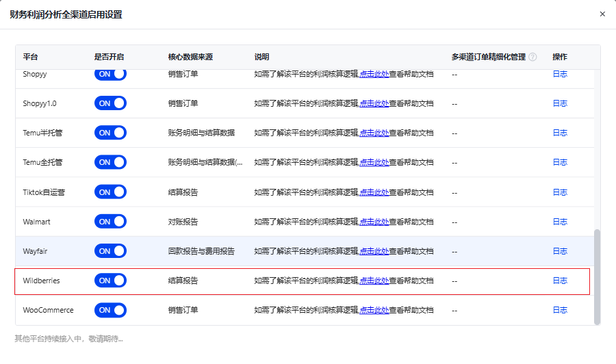Click the 是否开启 column header

109,57
